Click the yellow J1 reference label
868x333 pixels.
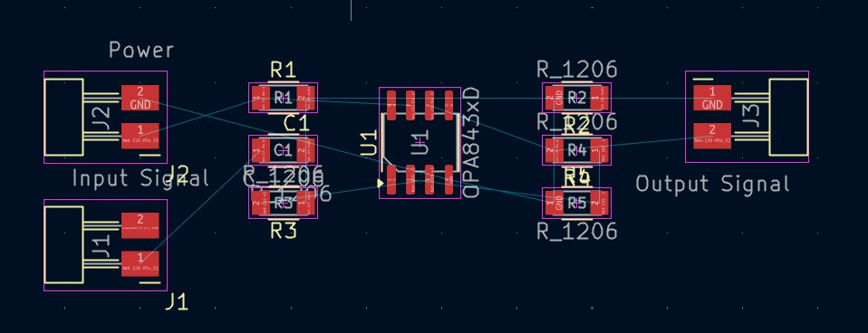[178, 302]
